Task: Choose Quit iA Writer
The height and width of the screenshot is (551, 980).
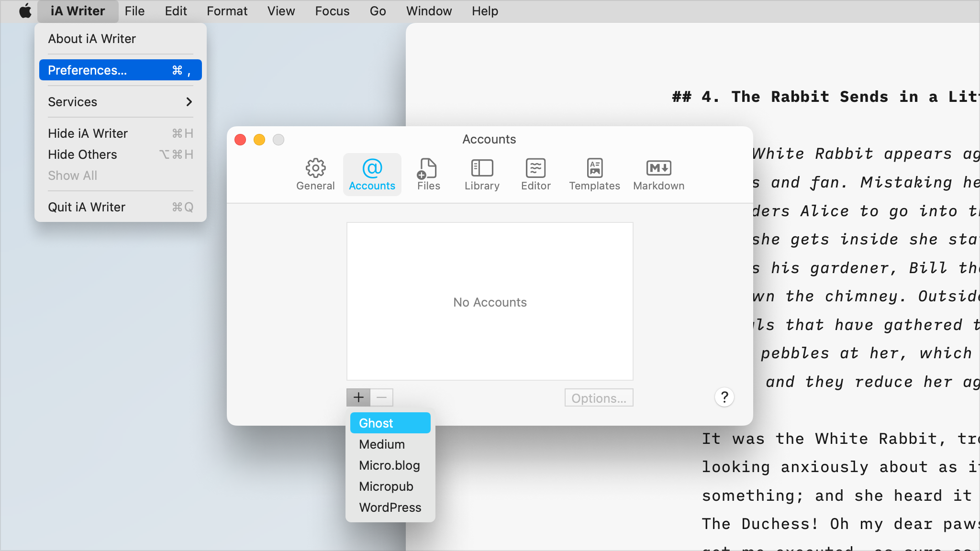Action: (121, 207)
